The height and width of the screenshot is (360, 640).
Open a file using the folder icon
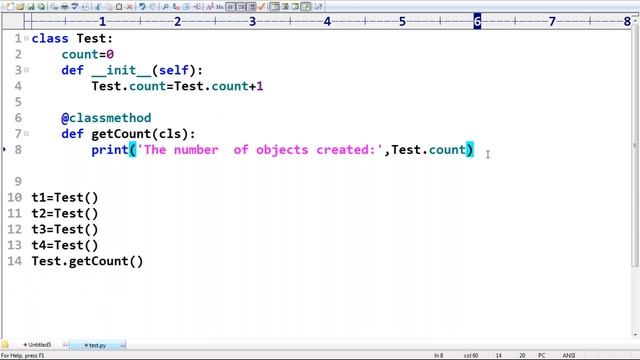coord(20,7)
